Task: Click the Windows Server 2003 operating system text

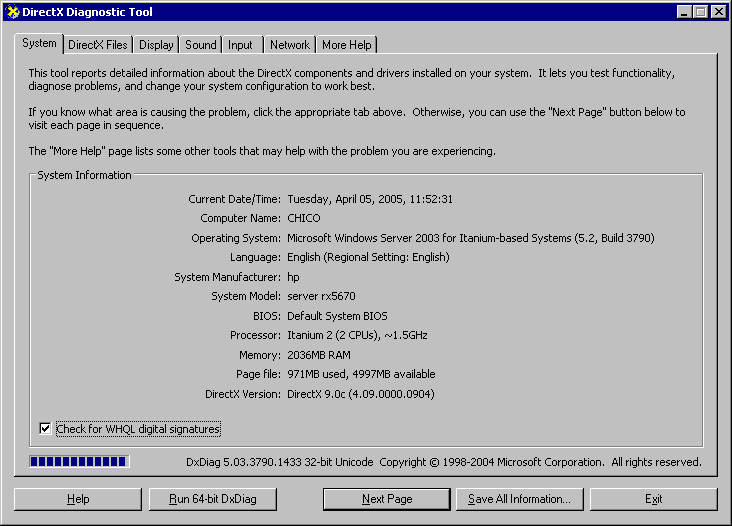Action: (471, 238)
